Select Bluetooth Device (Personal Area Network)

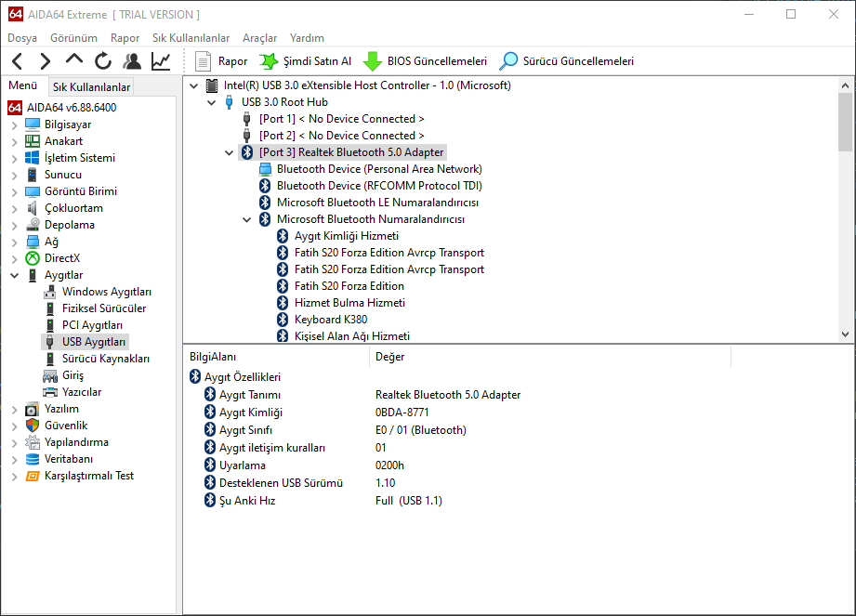379,169
